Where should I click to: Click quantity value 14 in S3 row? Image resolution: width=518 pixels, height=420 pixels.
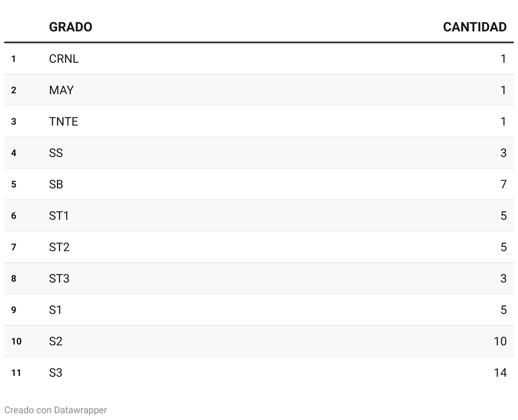(500, 372)
